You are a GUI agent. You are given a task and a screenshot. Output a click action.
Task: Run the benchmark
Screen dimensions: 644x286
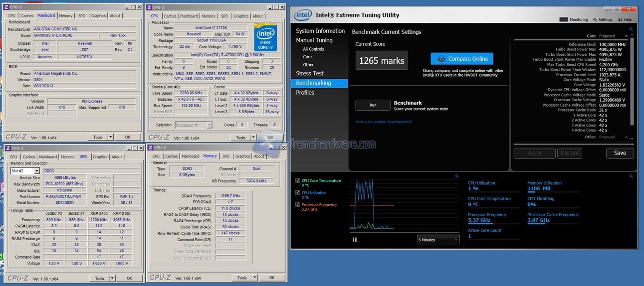373,105
